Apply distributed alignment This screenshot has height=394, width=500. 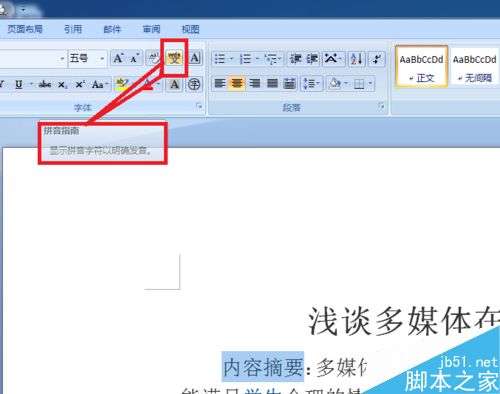(x=289, y=83)
